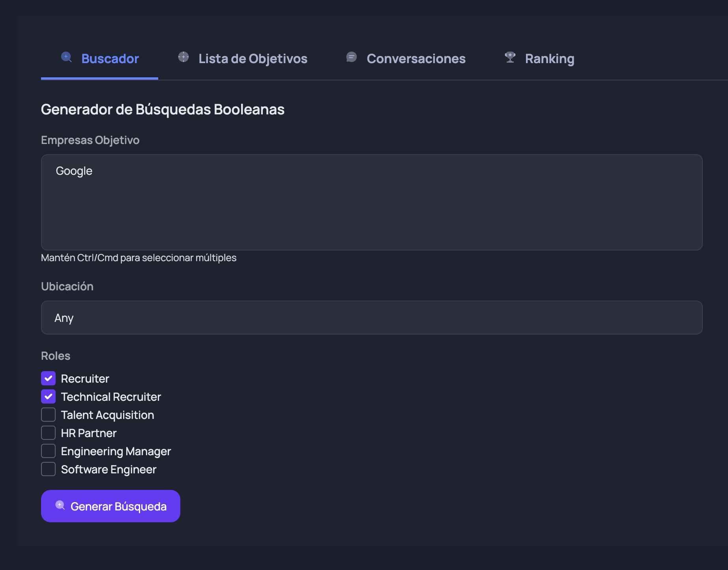Select the Engineering Manager role
This screenshot has width=728, height=570.
click(x=48, y=451)
